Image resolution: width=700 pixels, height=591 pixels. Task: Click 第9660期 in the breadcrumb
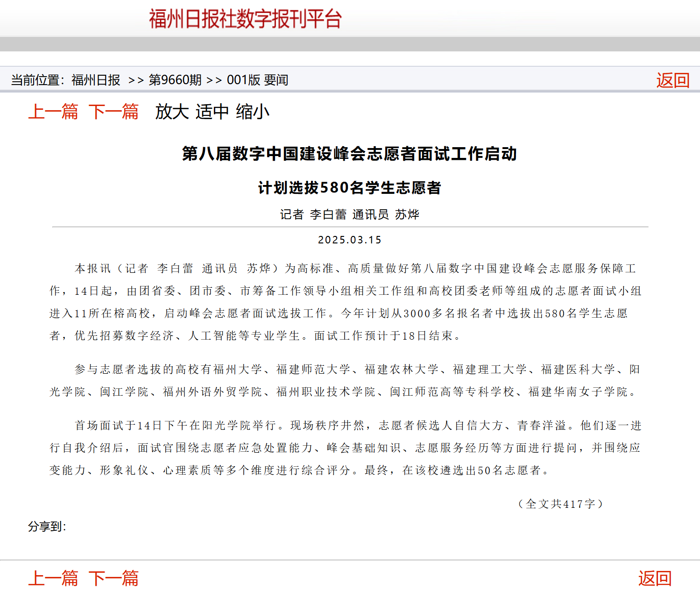pos(175,80)
